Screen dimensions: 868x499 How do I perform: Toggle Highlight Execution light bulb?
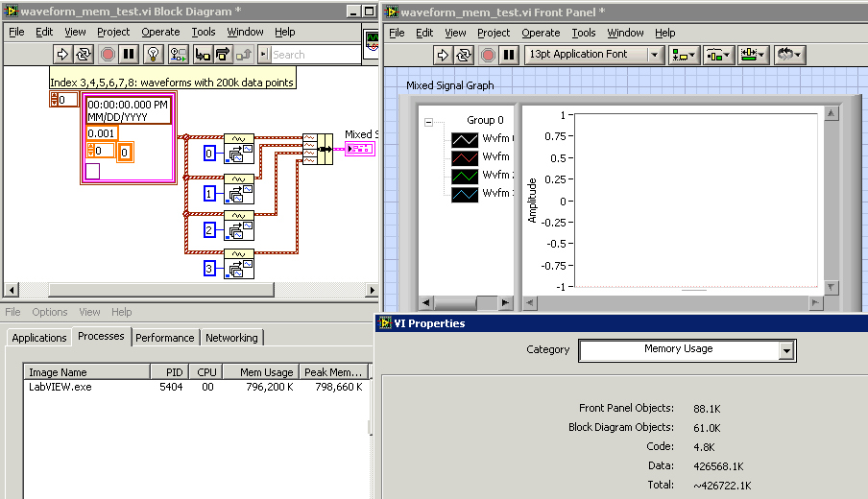(x=153, y=54)
